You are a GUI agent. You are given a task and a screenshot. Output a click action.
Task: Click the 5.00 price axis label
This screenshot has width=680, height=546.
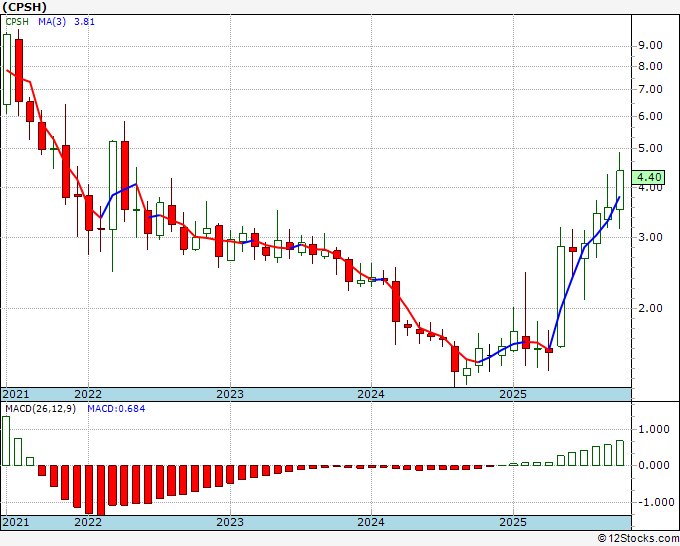[650, 148]
